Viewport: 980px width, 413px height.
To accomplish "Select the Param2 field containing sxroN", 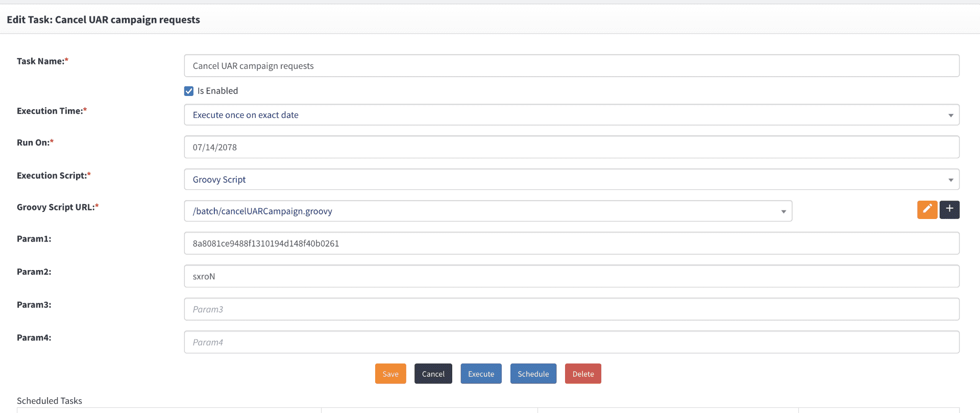I will 572,276.
